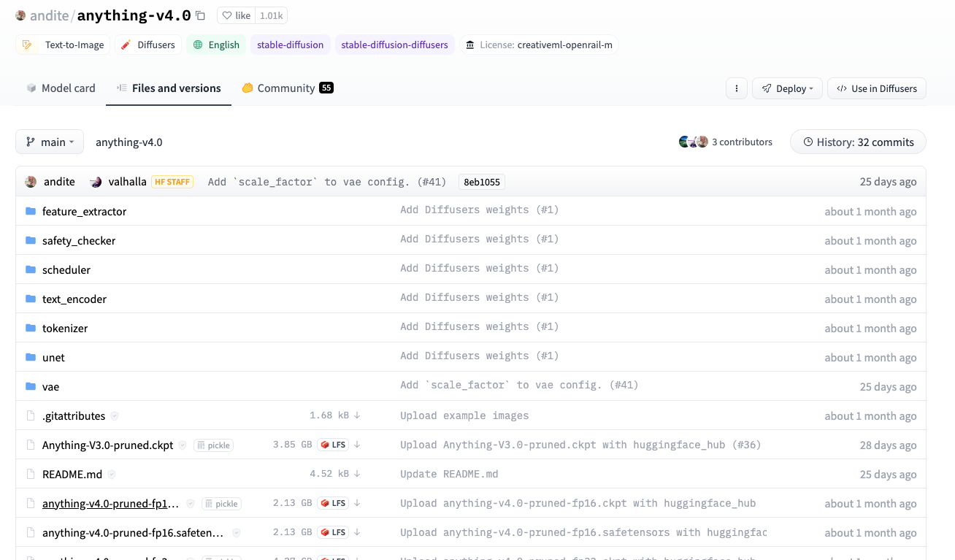Click the file icon of .gitattributes
The width and height of the screenshot is (955, 560).
(31, 415)
